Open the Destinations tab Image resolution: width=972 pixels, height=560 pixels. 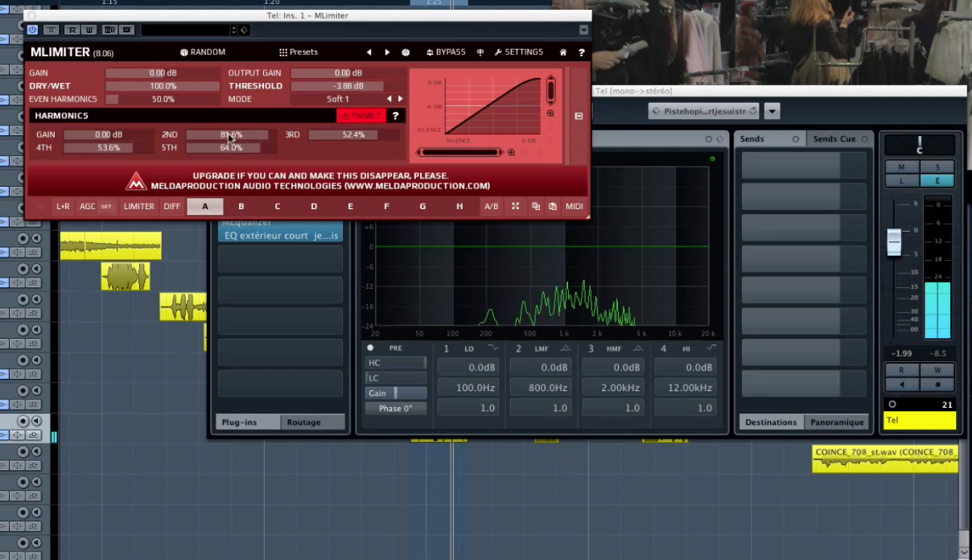coord(771,422)
